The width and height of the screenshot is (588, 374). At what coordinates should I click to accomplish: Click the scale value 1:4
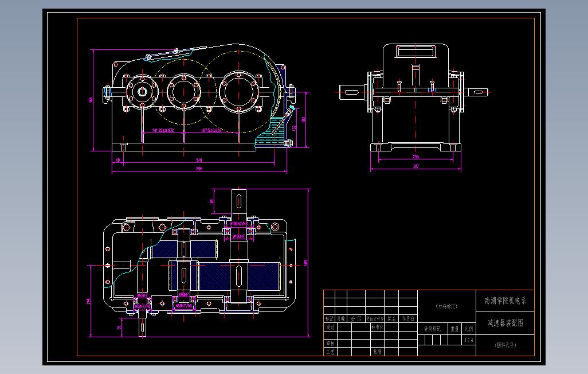point(469,340)
